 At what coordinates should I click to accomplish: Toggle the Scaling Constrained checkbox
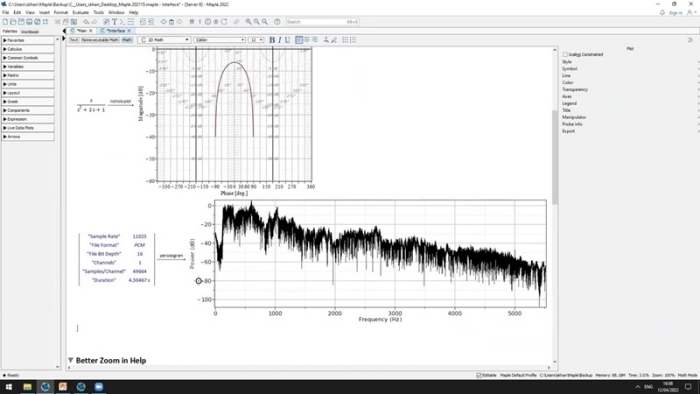565,54
